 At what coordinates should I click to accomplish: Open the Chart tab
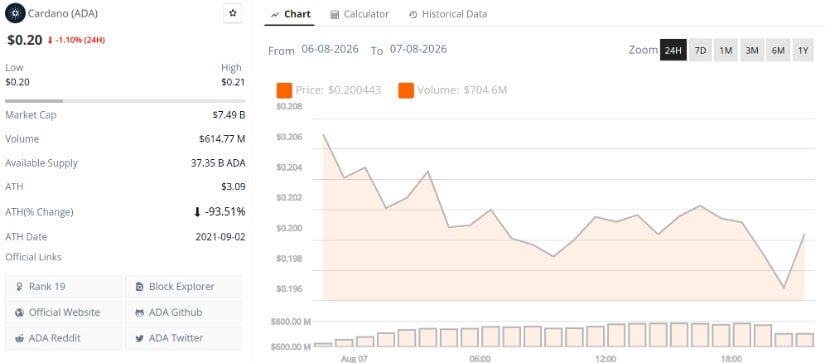coord(290,14)
